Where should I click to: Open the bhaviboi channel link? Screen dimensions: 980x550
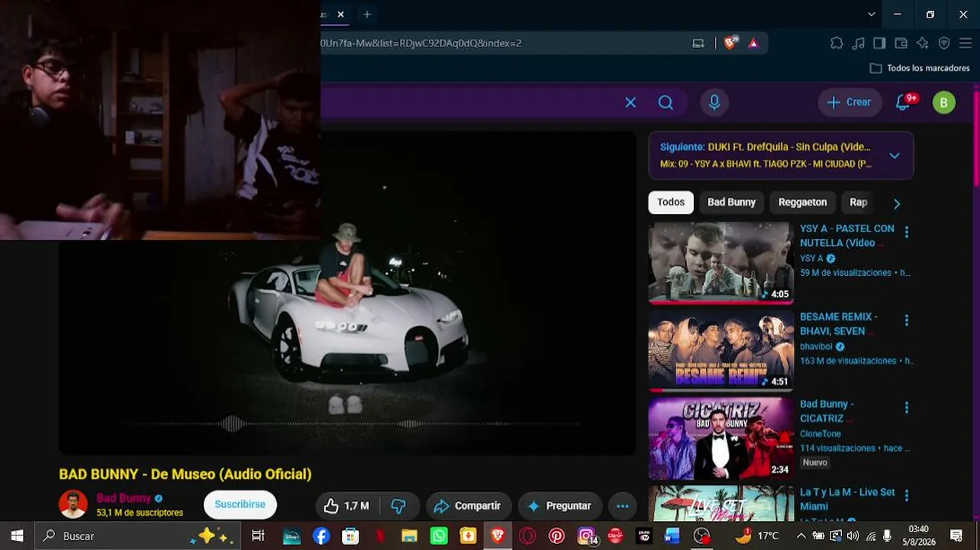(x=816, y=347)
